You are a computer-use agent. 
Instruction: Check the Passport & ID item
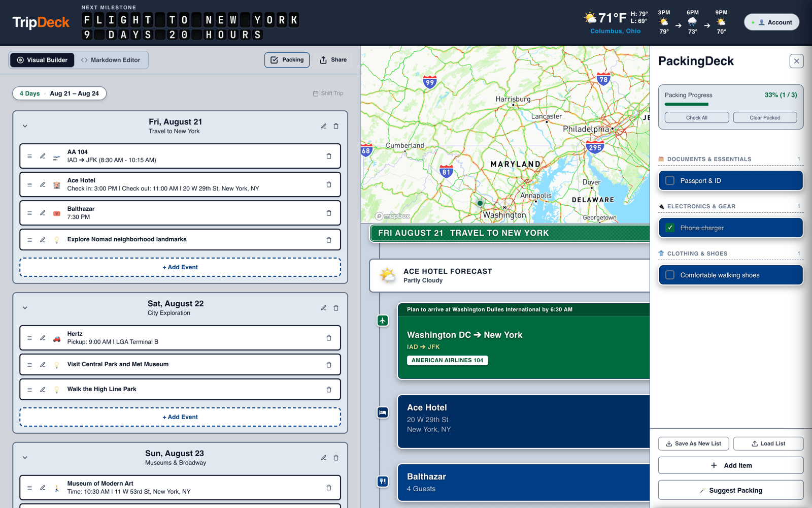pyautogui.click(x=670, y=180)
